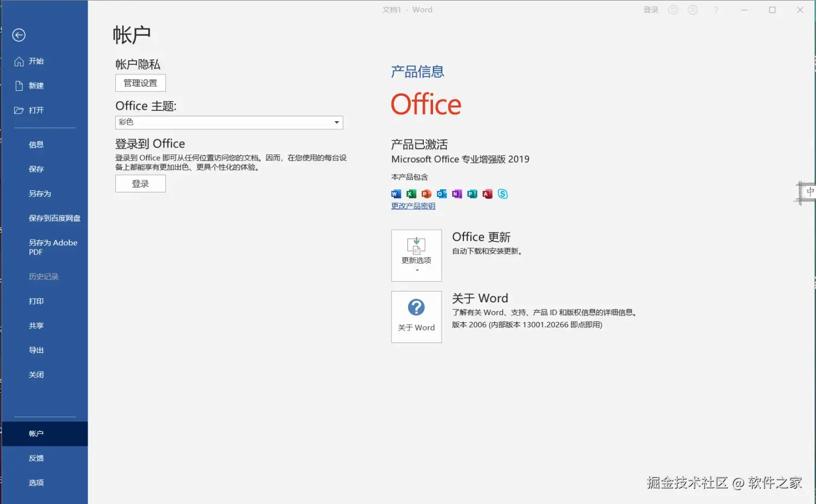Click the 产品信息 heading
Screen dimensions: 816x504
(x=418, y=72)
